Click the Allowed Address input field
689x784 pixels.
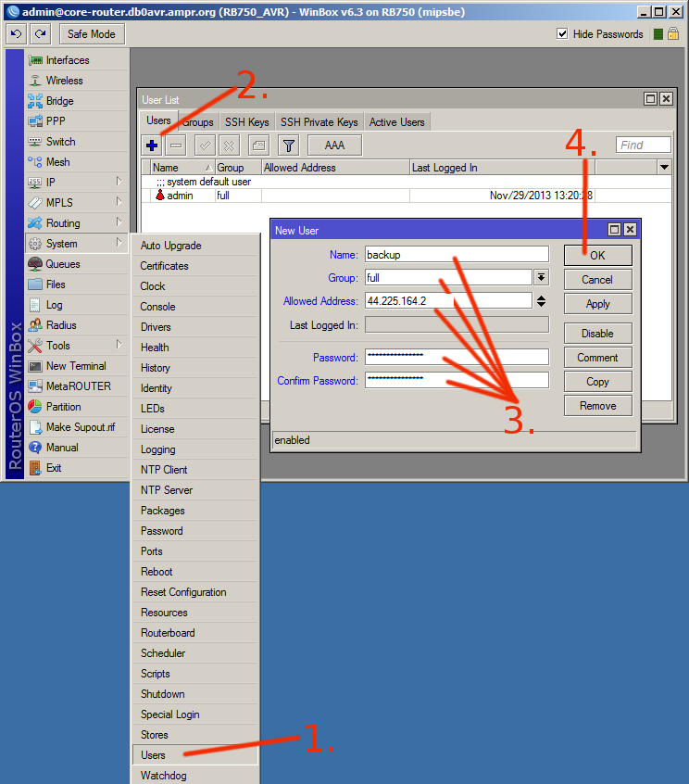(x=448, y=300)
